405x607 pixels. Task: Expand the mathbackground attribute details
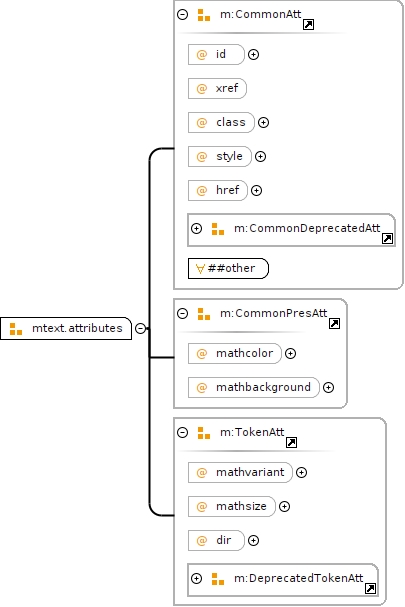coord(328,388)
